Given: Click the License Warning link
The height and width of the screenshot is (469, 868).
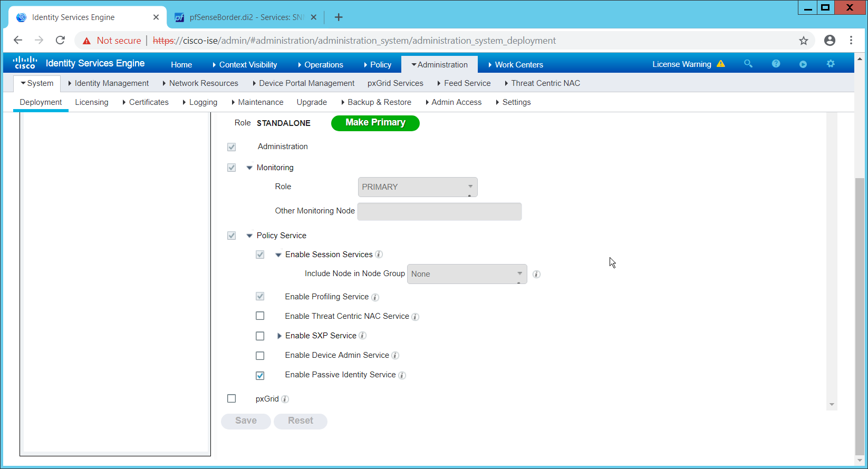Looking at the screenshot, I should pyautogui.click(x=682, y=64).
